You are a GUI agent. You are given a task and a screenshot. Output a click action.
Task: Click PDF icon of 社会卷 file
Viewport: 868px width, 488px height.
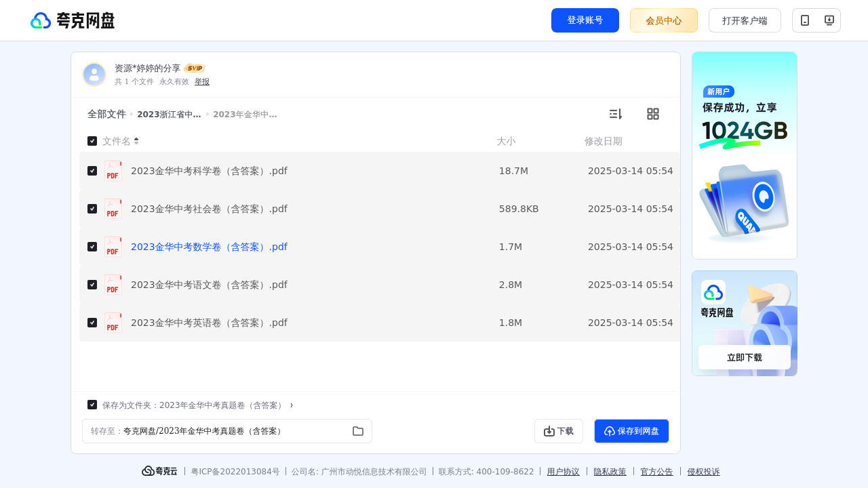113,209
